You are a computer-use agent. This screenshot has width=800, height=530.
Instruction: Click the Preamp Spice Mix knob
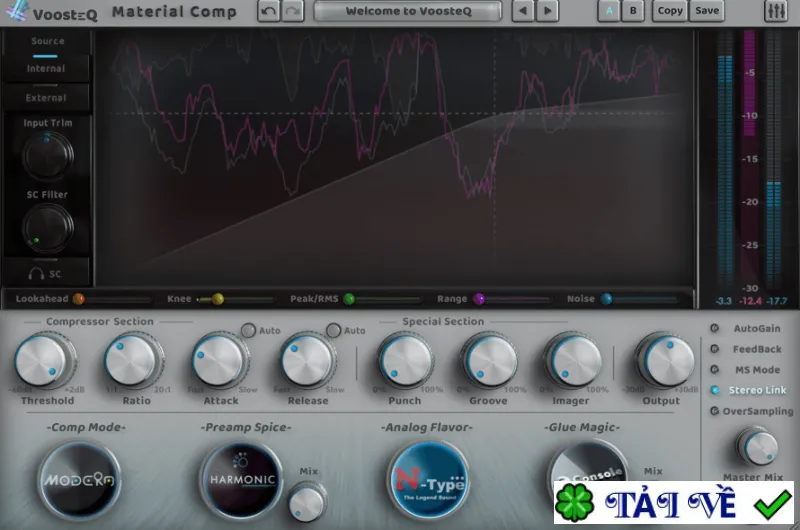(307, 502)
